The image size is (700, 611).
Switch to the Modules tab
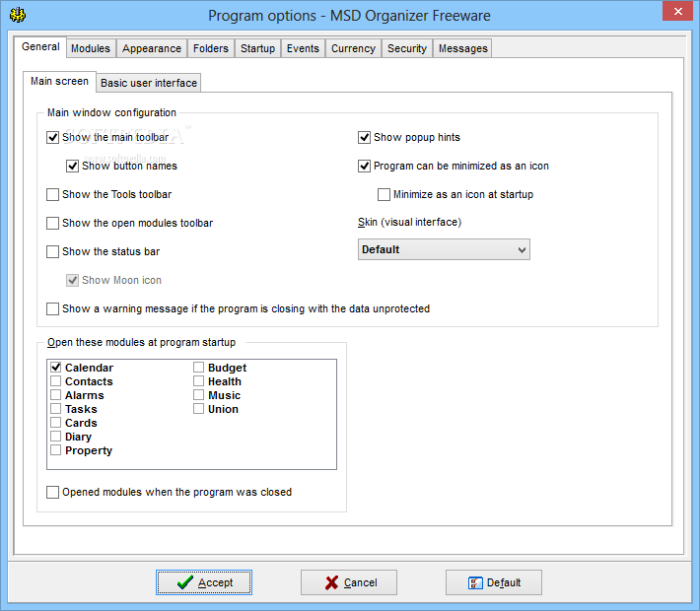tap(91, 48)
